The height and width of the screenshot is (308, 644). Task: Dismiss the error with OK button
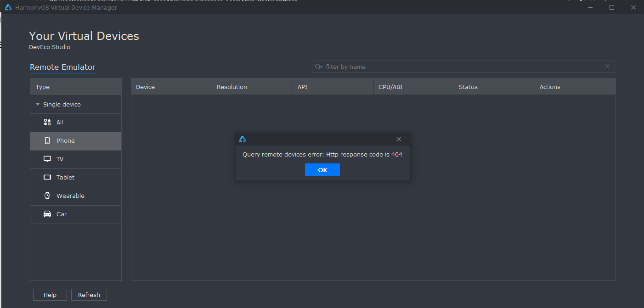click(322, 170)
